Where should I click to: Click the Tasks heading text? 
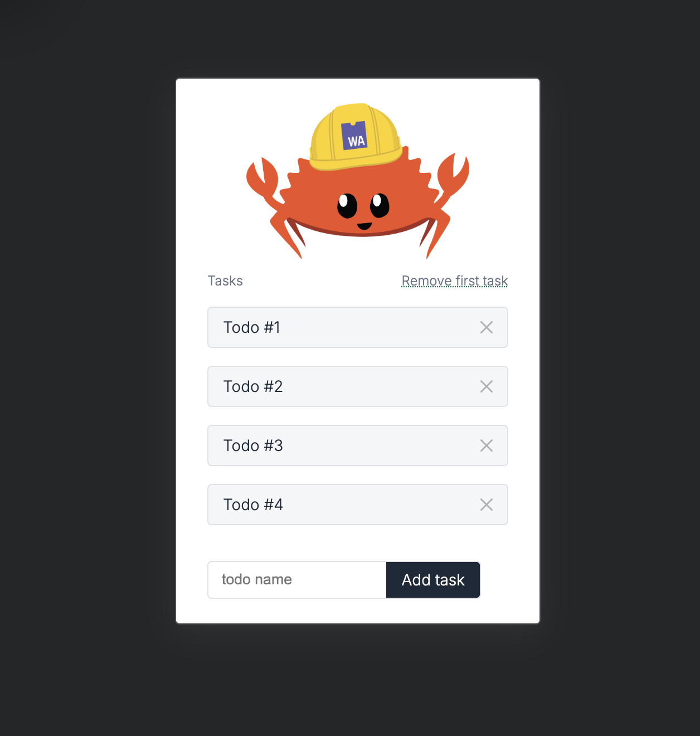(x=225, y=280)
